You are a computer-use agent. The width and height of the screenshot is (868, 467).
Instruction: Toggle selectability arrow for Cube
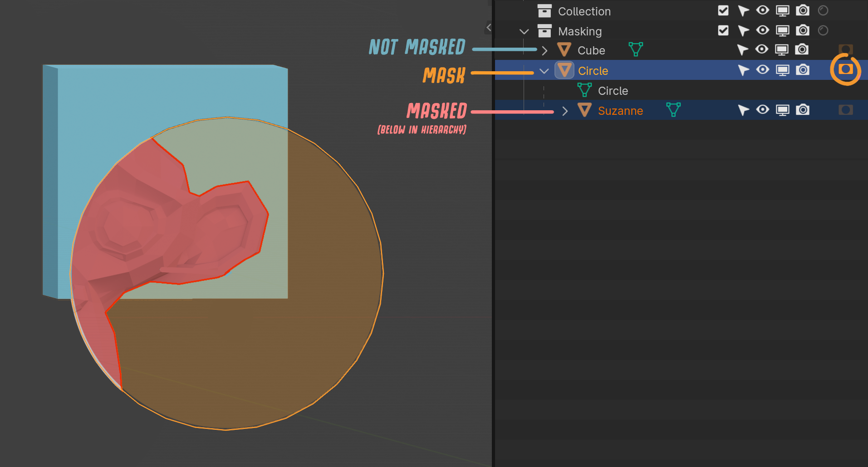[743, 49]
